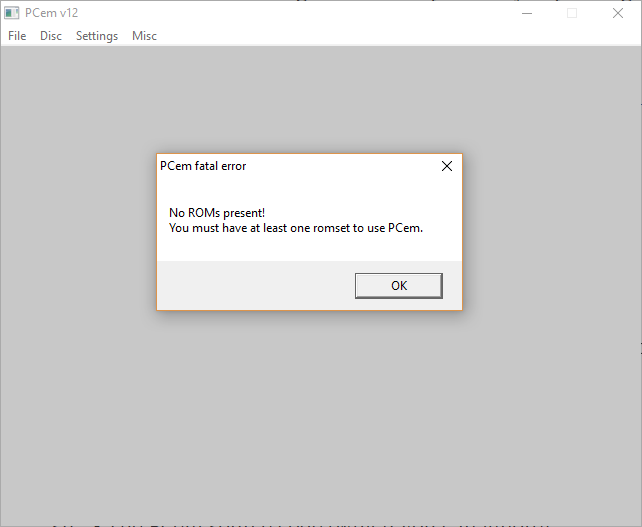This screenshot has height=527, width=642.
Task: Close the PCem v12 main window
Action: click(x=618, y=13)
